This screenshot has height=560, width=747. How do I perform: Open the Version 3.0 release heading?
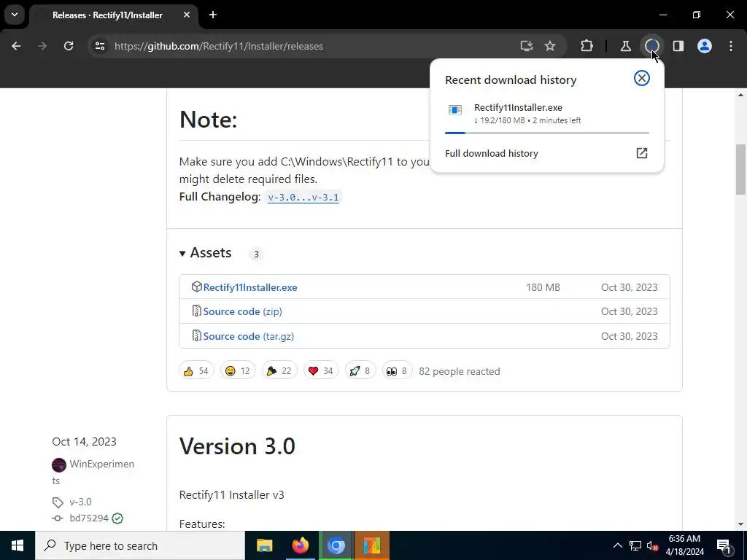237,447
